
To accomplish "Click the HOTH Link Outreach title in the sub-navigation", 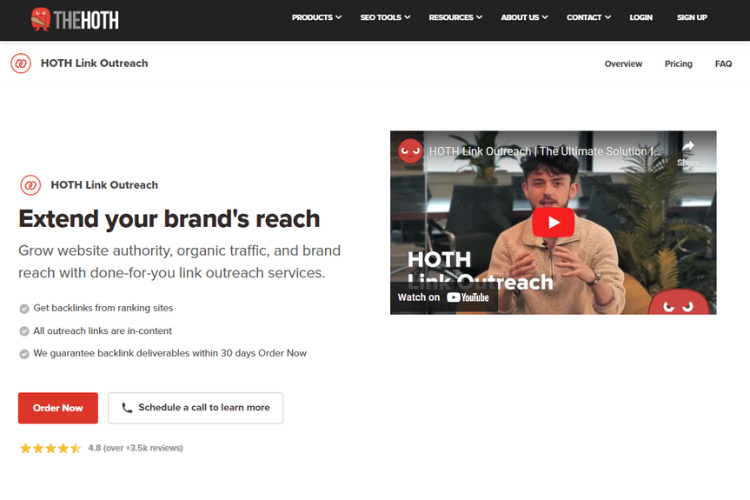I will click(x=94, y=63).
